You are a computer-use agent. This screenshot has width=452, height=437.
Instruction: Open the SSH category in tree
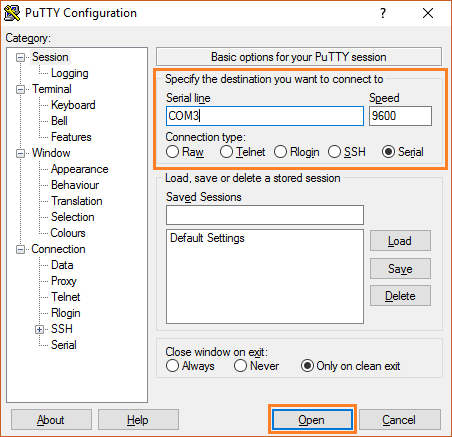(62, 329)
